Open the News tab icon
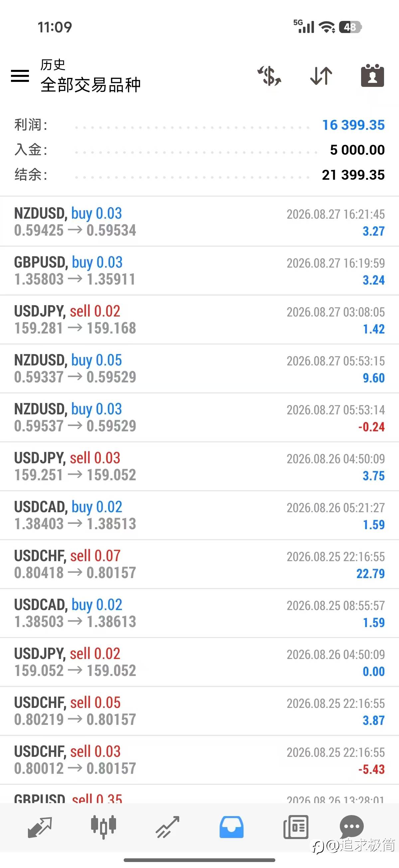The width and height of the screenshot is (399, 868). click(x=296, y=827)
